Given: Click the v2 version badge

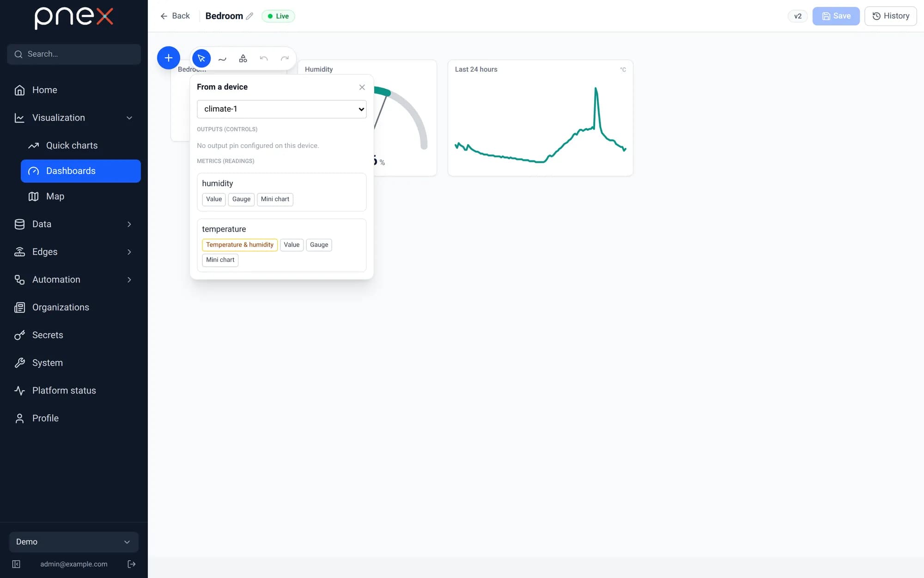Looking at the screenshot, I should point(797,16).
